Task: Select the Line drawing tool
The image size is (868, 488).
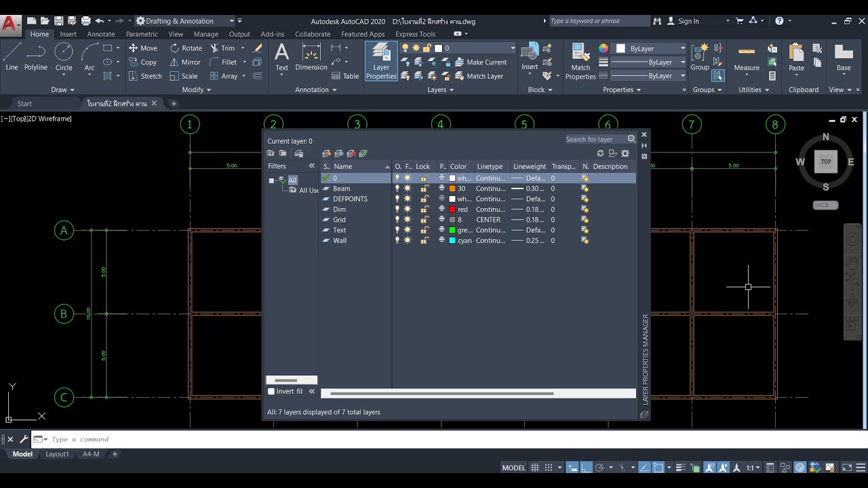Action: [x=12, y=57]
